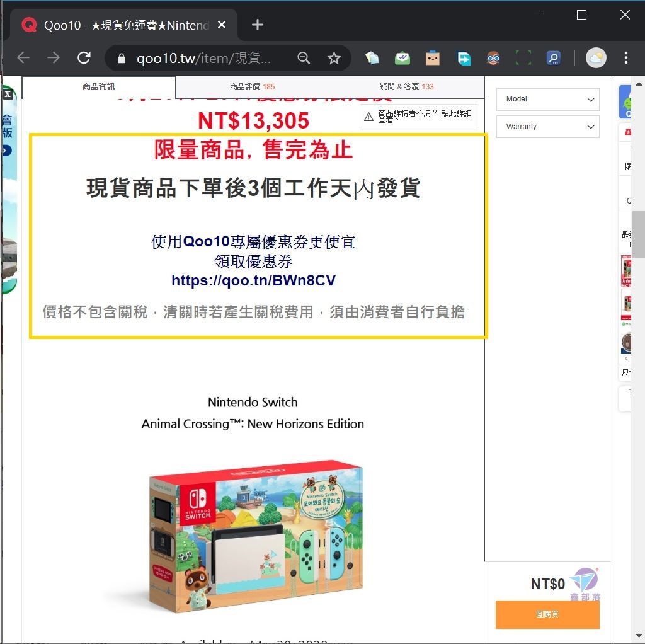The width and height of the screenshot is (645, 644).
Task: Open Chrome three-dot menu
Action: pyautogui.click(x=625, y=58)
